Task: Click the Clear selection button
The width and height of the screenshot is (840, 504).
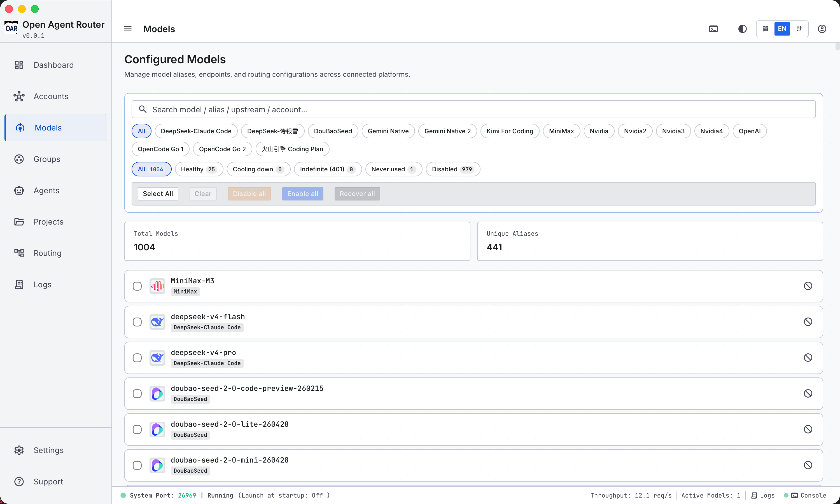Action: [203, 193]
